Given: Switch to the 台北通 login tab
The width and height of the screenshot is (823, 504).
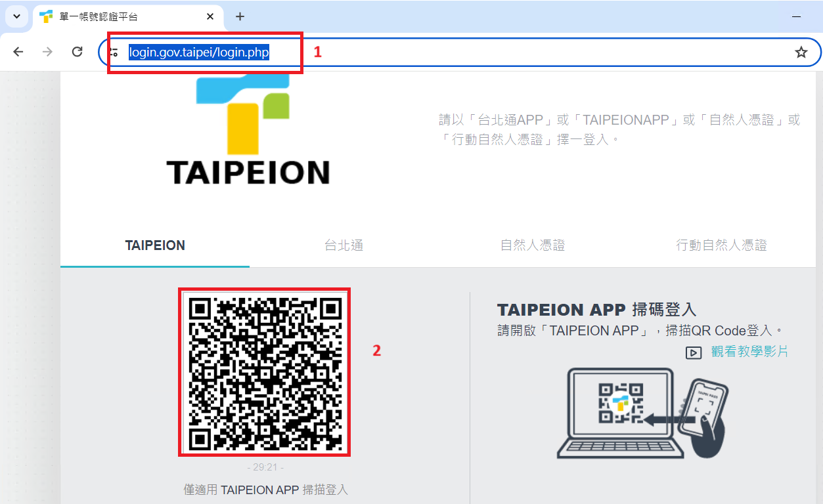Looking at the screenshot, I should (344, 245).
